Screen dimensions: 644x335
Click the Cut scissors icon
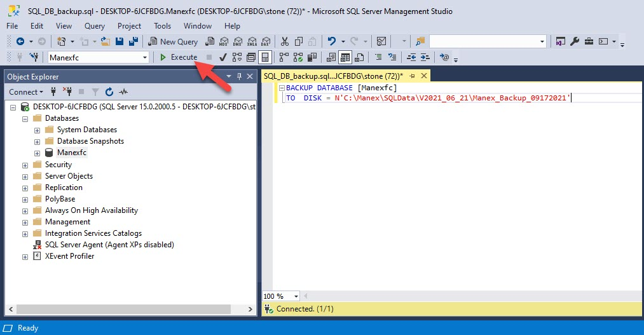pyautogui.click(x=285, y=41)
